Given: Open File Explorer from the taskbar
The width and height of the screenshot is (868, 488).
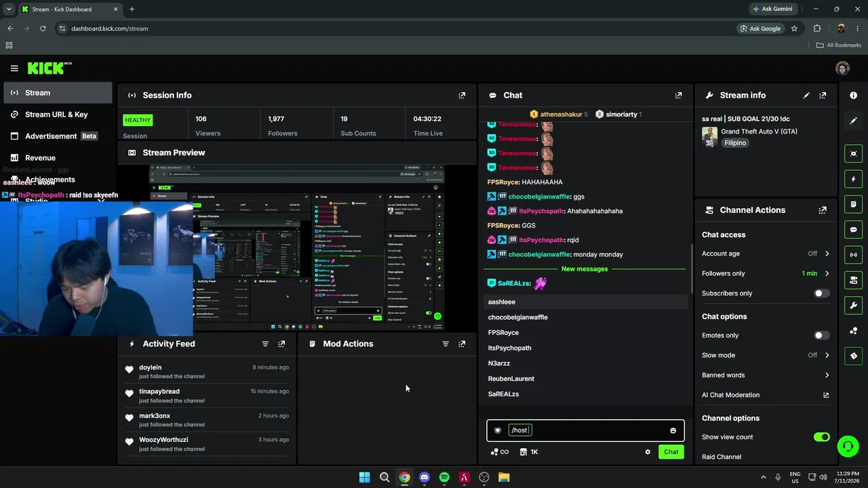Looking at the screenshot, I should tap(504, 477).
